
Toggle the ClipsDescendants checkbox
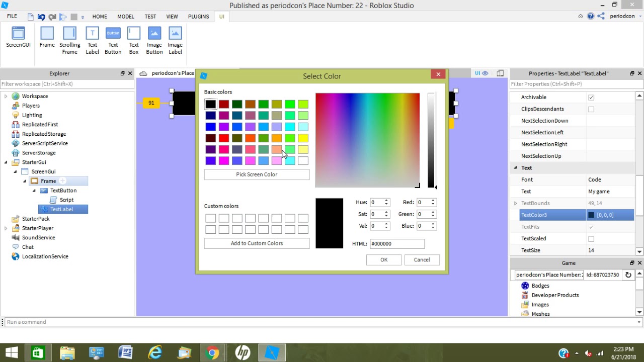(591, 109)
